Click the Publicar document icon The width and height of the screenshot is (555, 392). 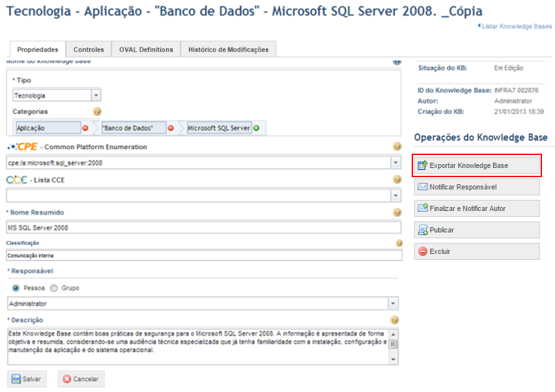tap(423, 230)
